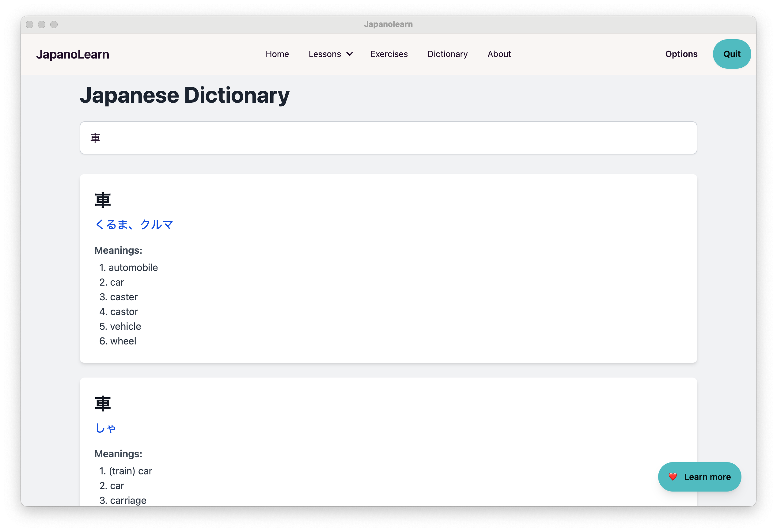Image resolution: width=777 pixels, height=532 pixels.
Task: Navigate to the Exercises section
Action: click(389, 54)
